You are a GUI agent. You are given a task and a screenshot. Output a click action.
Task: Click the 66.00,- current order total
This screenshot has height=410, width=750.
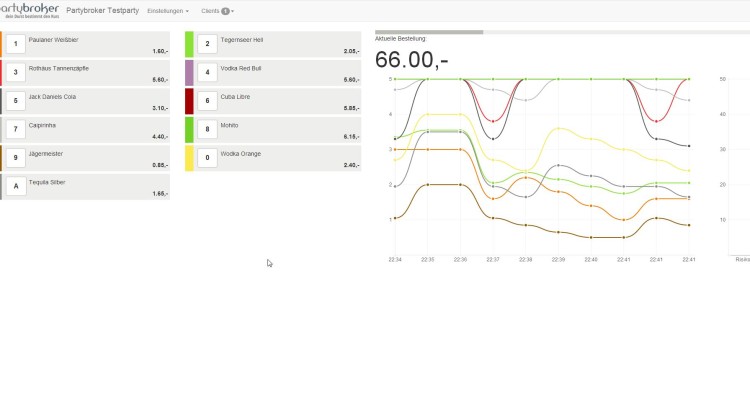[x=411, y=60]
